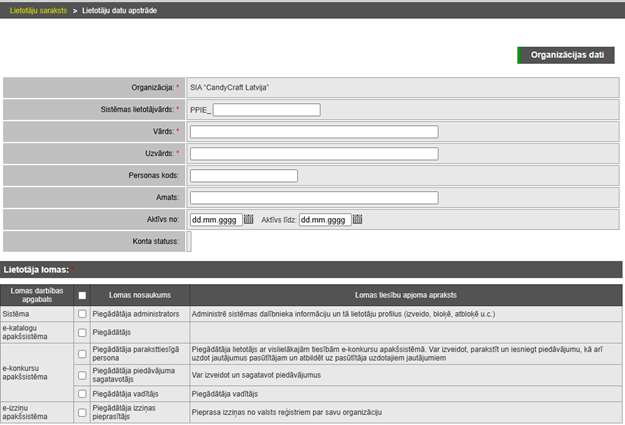Click into the Uzvārds text field
The height and width of the screenshot is (425, 625).
[x=314, y=154]
